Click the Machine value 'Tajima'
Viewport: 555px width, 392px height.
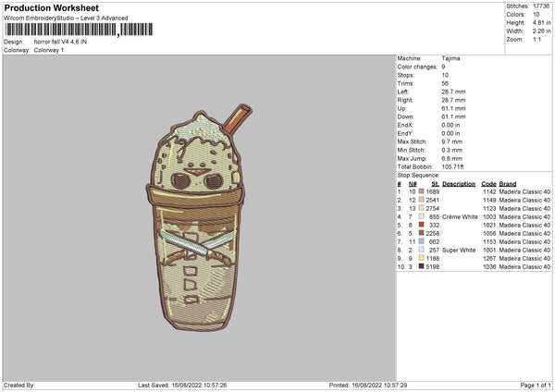click(x=450, y=58)
